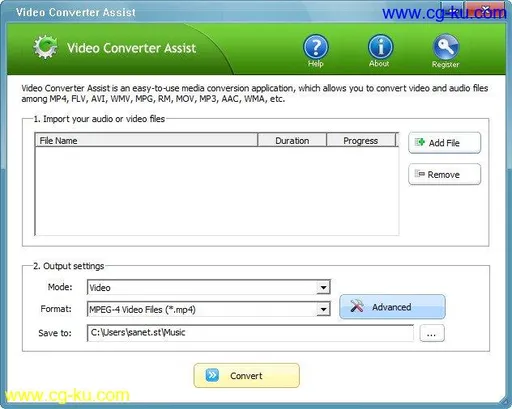Select the Progress column header
Screen dimensions: 512x409
[361, 140]
